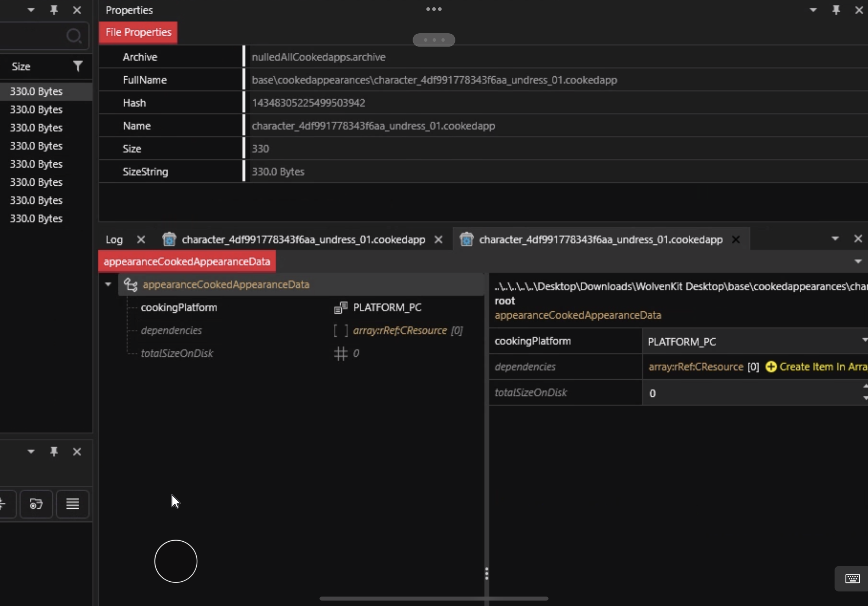Click the collapse-arrows icon in bottom-left toolbar
The height and width of the screenshot is (606, 868).
(4, 504)
